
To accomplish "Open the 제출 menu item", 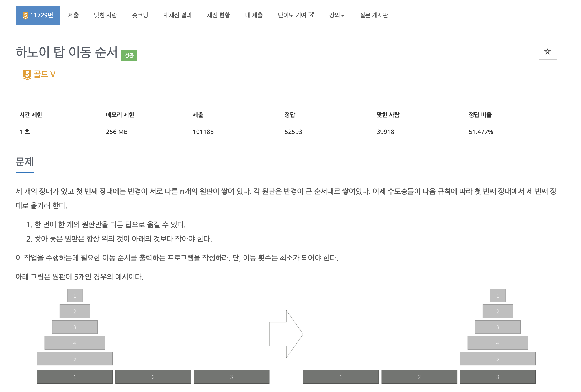I will (74, 15).
